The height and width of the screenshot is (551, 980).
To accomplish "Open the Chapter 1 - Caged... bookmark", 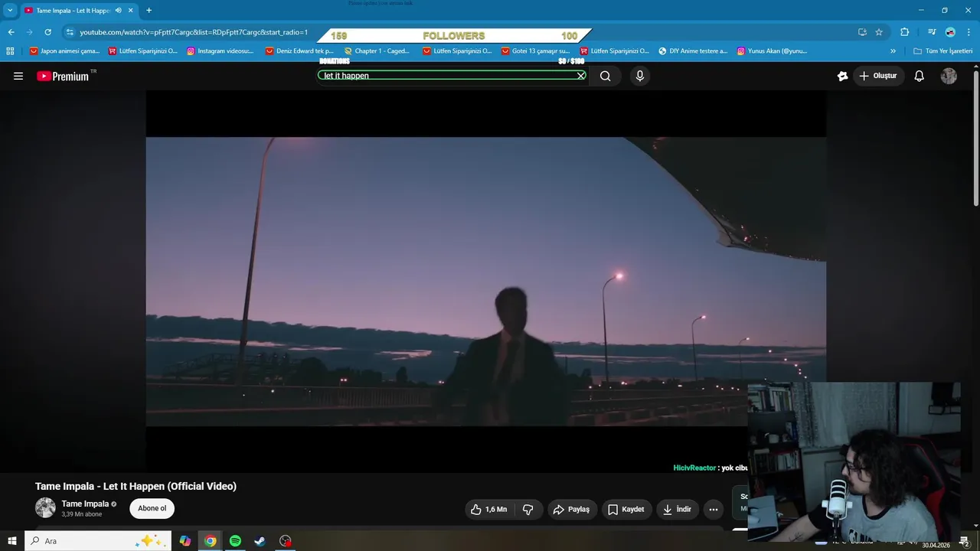I will pyautogui.click(x=376, y=51).
